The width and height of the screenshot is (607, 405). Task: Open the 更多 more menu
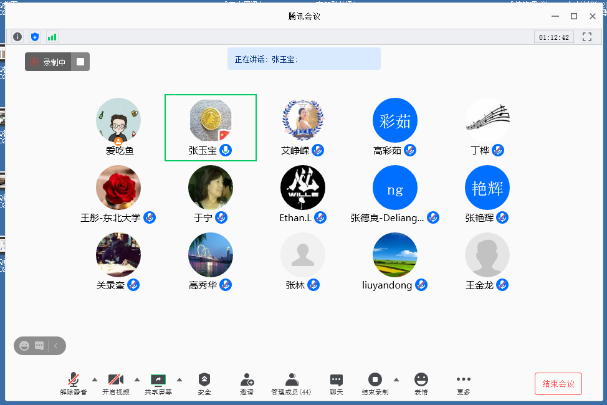point(463,383)
